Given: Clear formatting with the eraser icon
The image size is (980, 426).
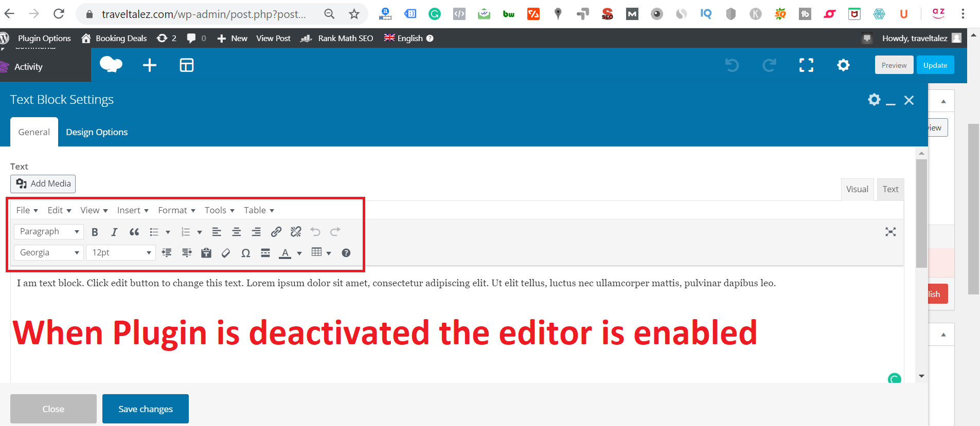Looking at the screenshot, I should click(226, 252).
